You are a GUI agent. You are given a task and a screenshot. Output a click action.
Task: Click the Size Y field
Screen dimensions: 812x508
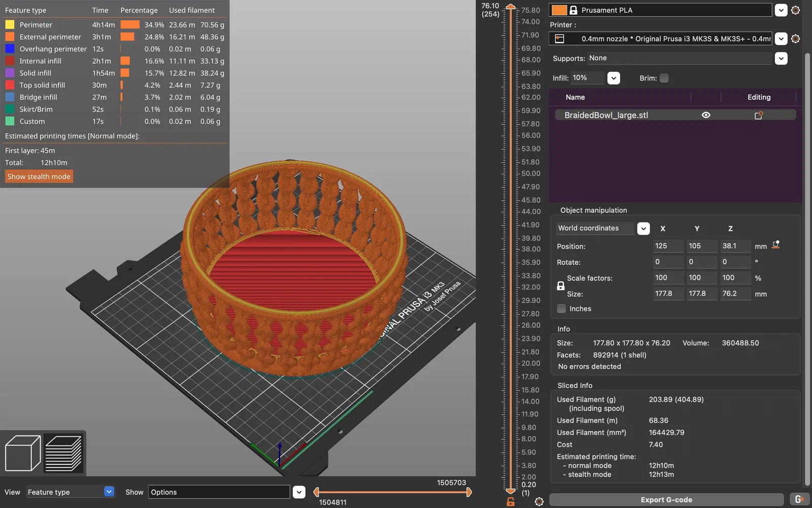coord(702,294)
